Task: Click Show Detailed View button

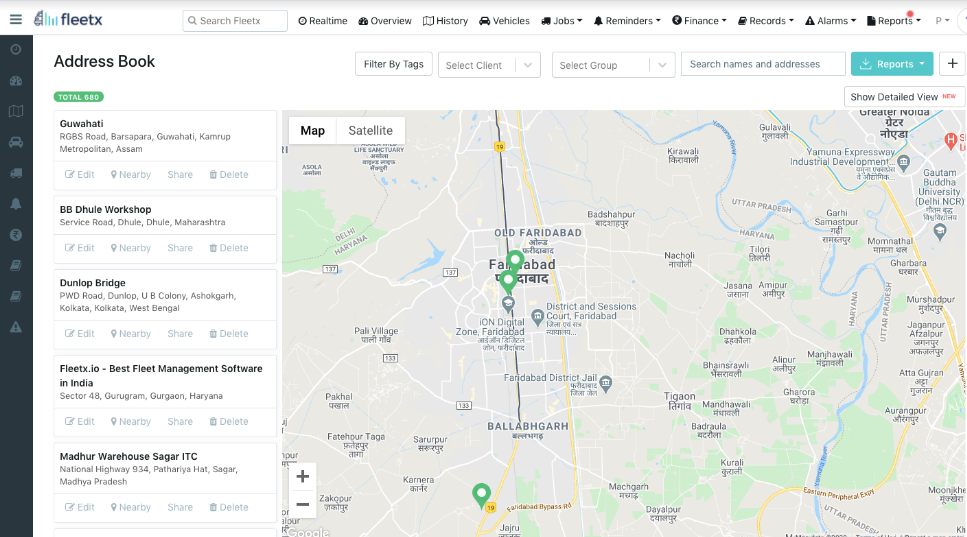Action: tap(903, 97)
